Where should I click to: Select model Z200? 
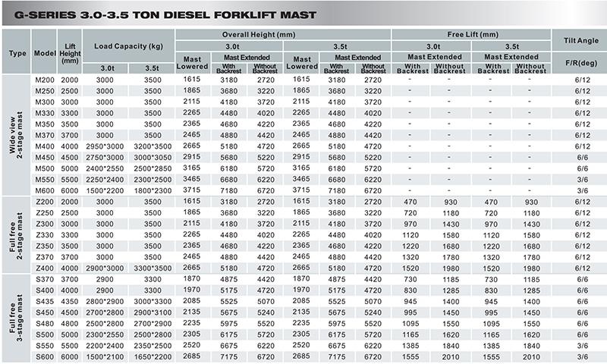click(45, 202)
